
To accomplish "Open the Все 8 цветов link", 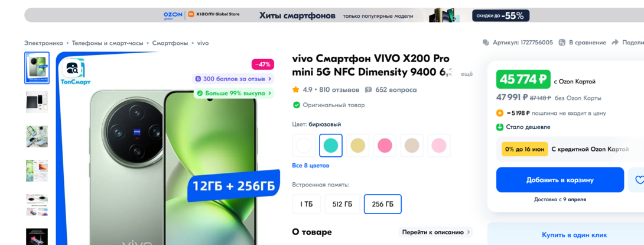I will click(311, 166).
